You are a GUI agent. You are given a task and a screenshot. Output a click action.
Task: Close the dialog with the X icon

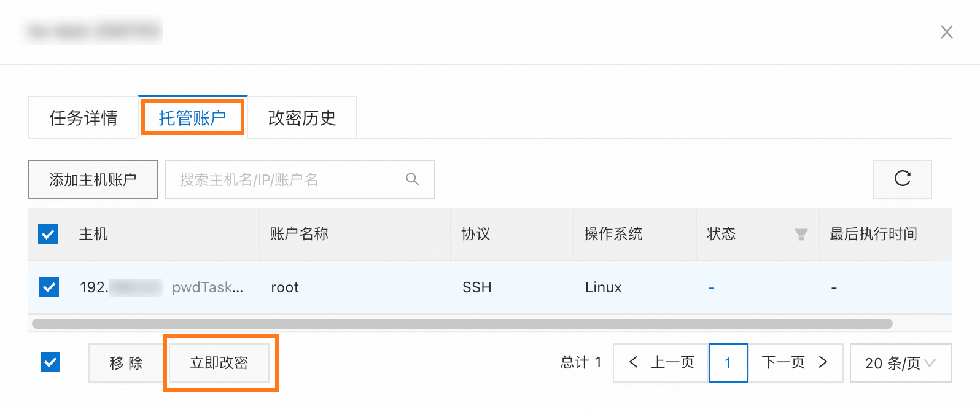click(x=947, y=32)
